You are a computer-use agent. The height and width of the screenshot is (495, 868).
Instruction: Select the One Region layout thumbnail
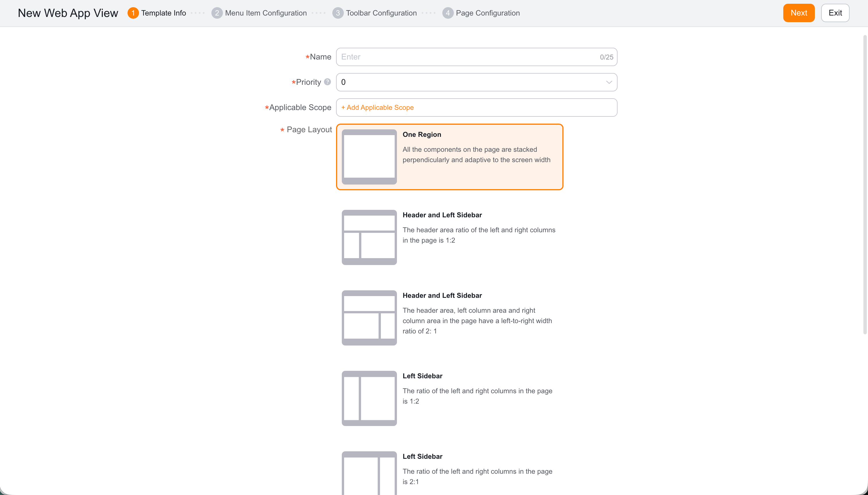click(369, 157)
